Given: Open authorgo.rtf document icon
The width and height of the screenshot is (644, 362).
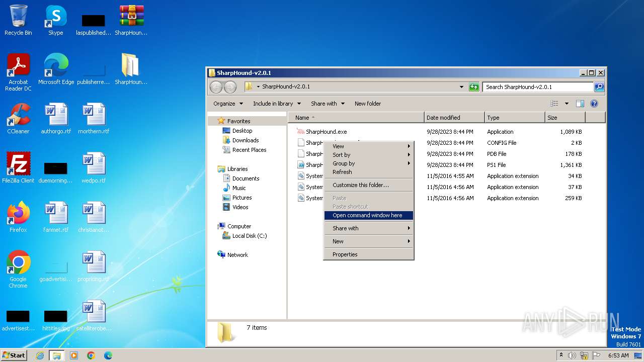Looking at the screenshot, I should pos(56,119).
